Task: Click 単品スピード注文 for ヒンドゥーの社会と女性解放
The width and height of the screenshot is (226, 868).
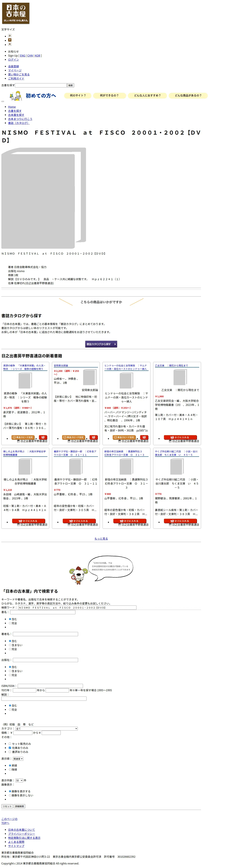Action: point(124,437)
